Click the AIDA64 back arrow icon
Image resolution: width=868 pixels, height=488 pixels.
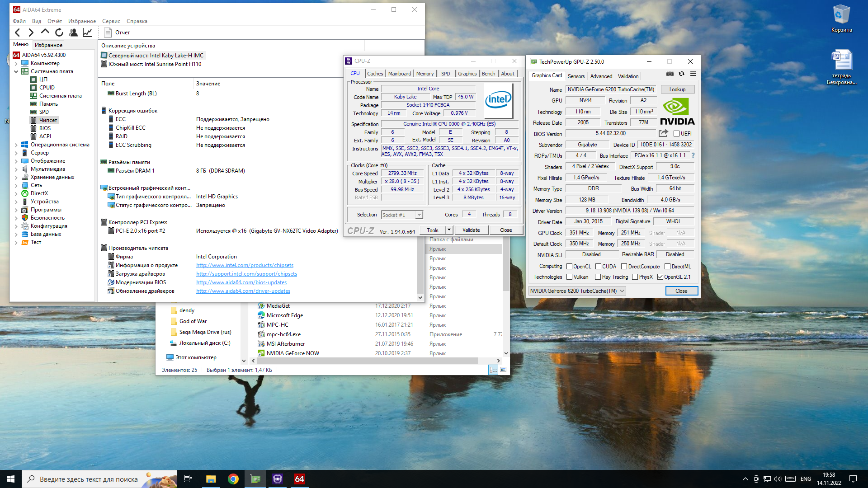[18, 32]
